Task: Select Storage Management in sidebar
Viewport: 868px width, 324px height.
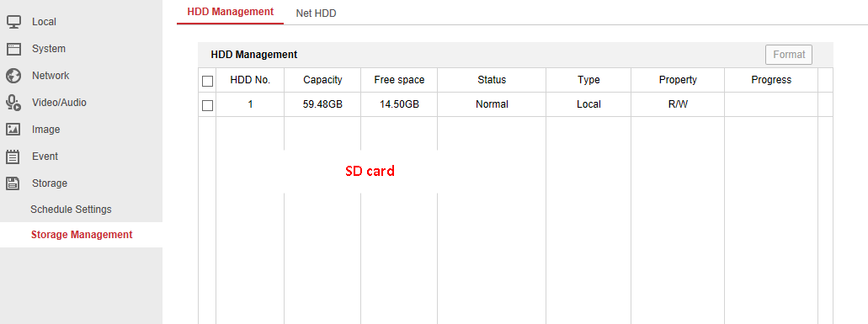Action: coord(82,235)
